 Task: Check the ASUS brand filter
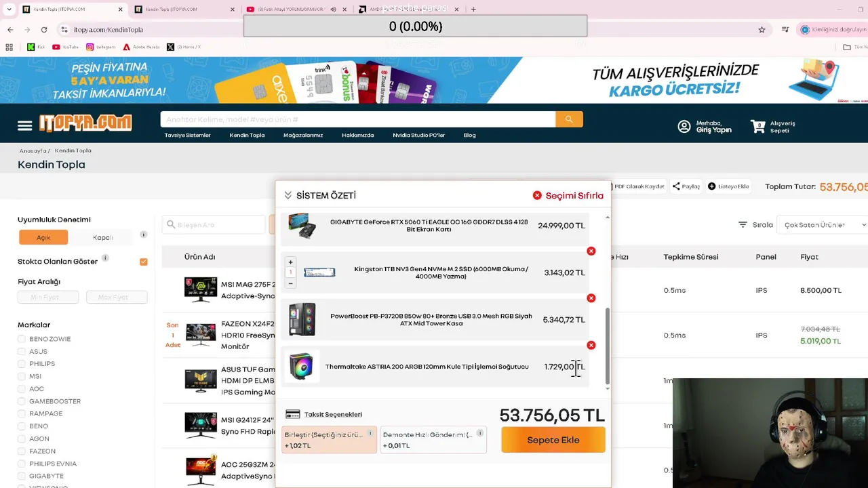22,351
